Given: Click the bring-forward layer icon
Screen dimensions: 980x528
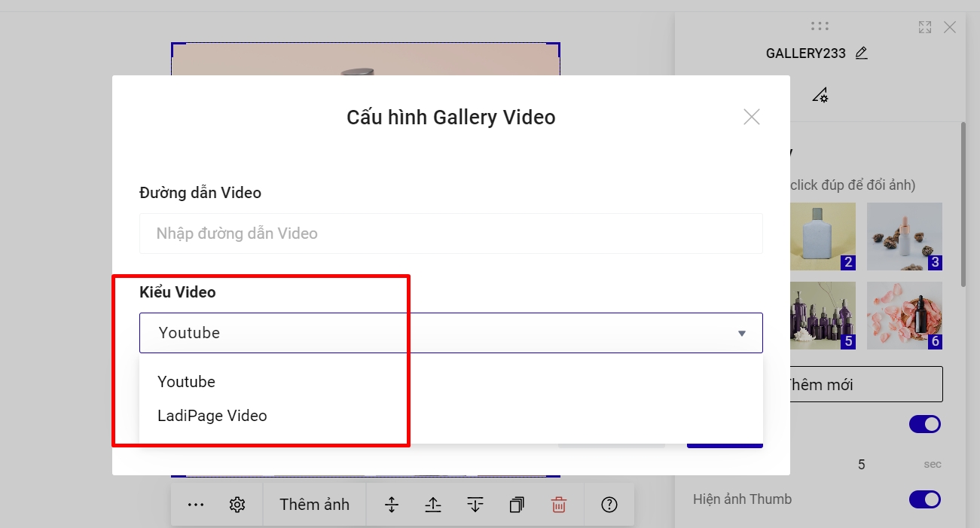Looking at the screenshot, I should [433, 505].
